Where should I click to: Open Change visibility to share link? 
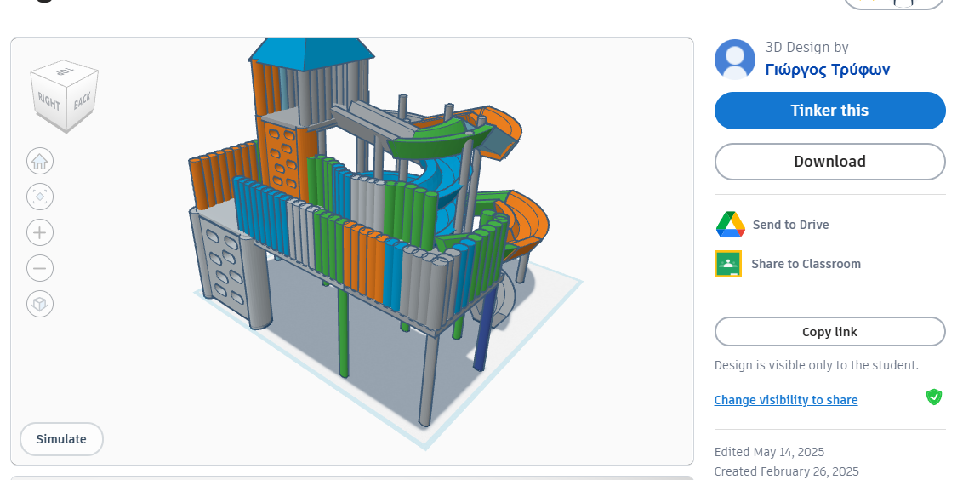pos(785,400)
